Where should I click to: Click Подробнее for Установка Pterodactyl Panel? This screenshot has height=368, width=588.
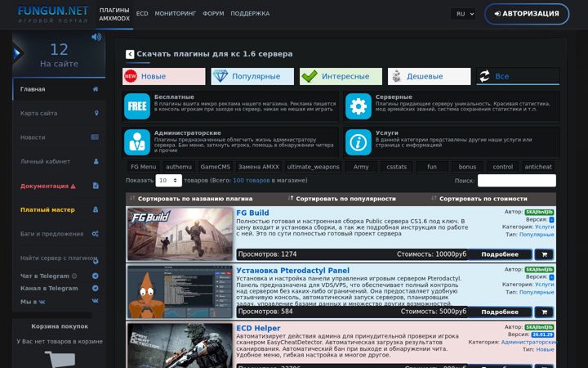coord(500,312)
